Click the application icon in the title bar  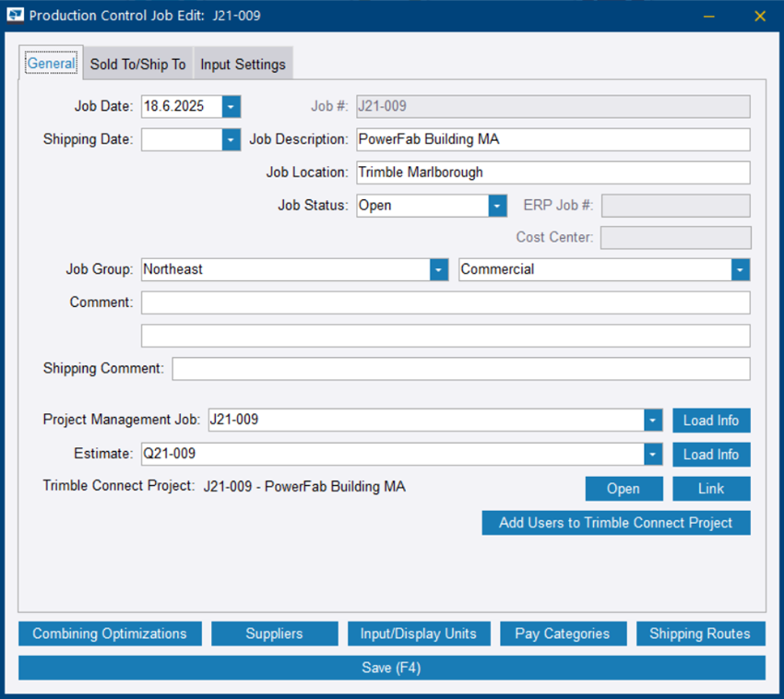tap(15, 16)
